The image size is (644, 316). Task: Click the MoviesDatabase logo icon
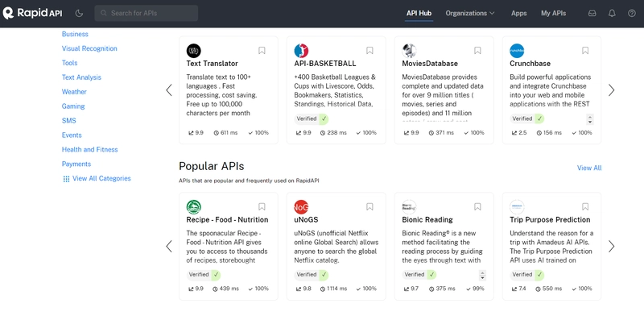tap(409, 51)
